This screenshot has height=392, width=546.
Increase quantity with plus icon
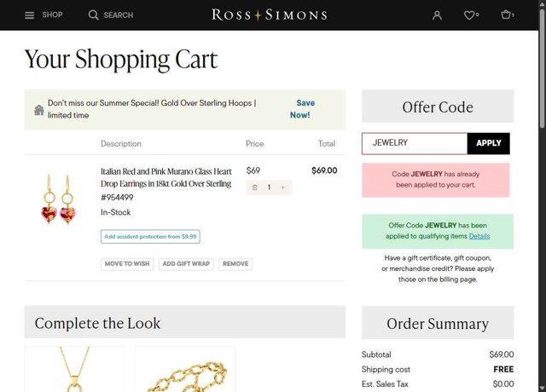pos(283,187)
